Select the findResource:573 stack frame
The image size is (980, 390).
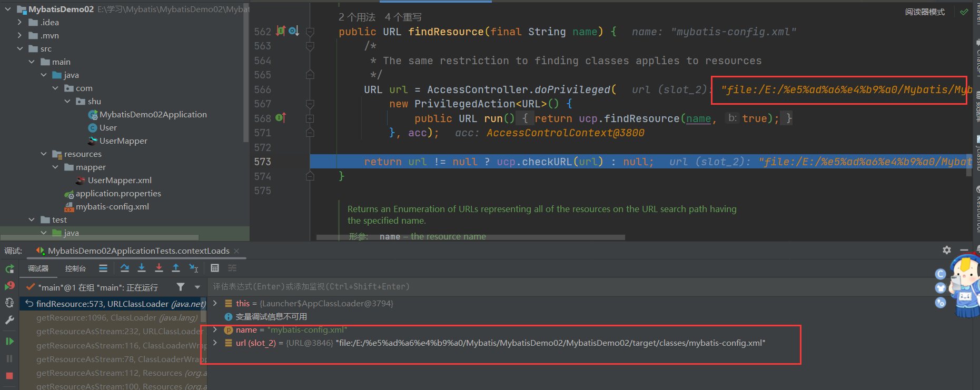click(113, 304)
